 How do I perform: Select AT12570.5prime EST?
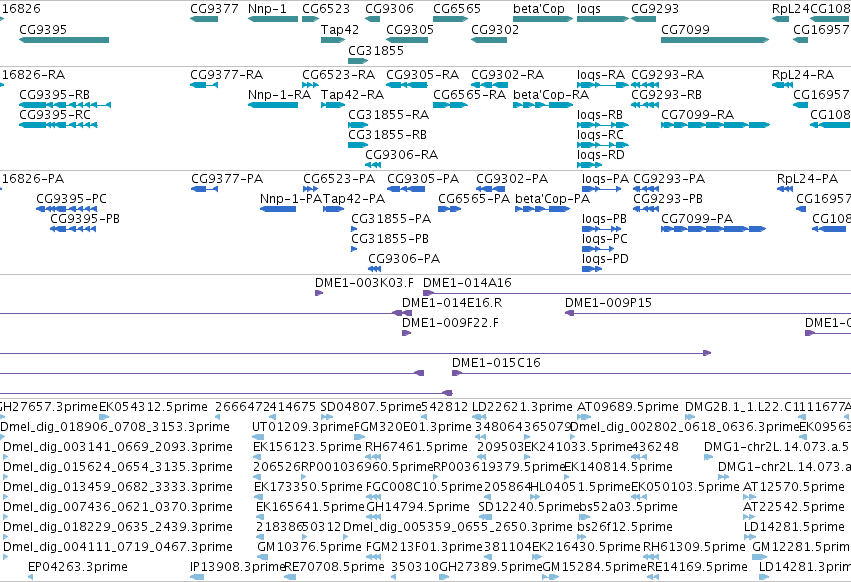click(x=748, y=497)
